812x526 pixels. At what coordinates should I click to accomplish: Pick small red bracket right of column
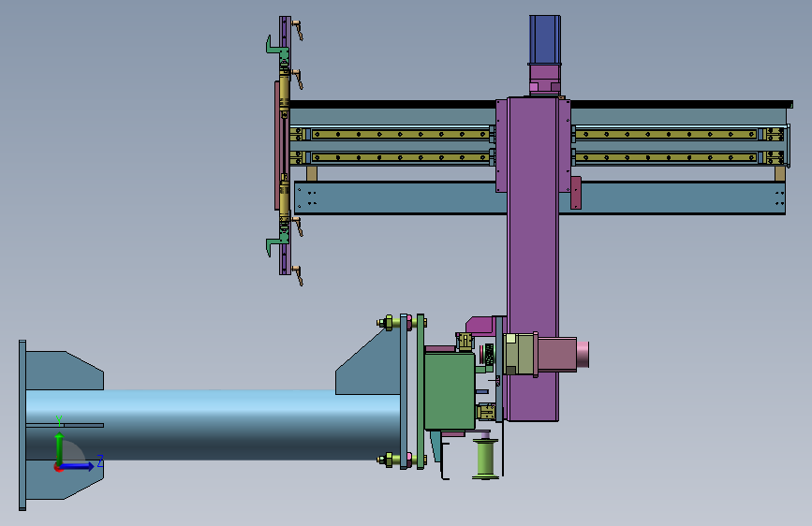point(576,193)
